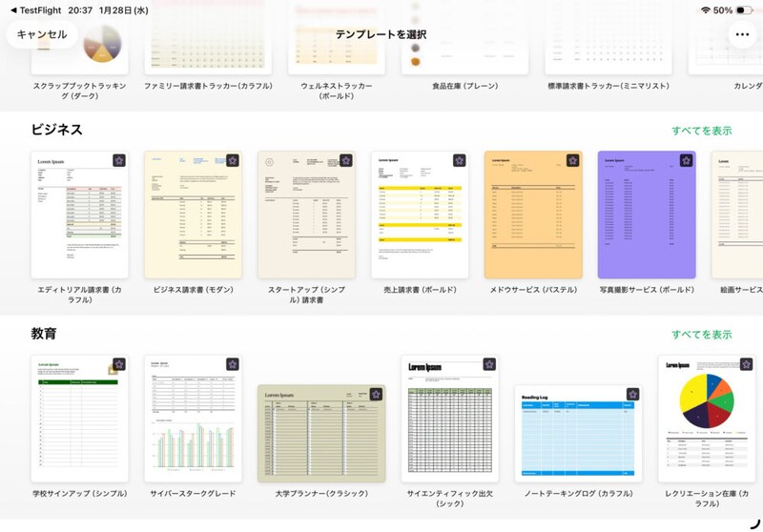Click premium star badge on 売上請求書 (ボールド) template
Image resolution: width=763 pixels, height=532 pixels.
coord(460,161)
